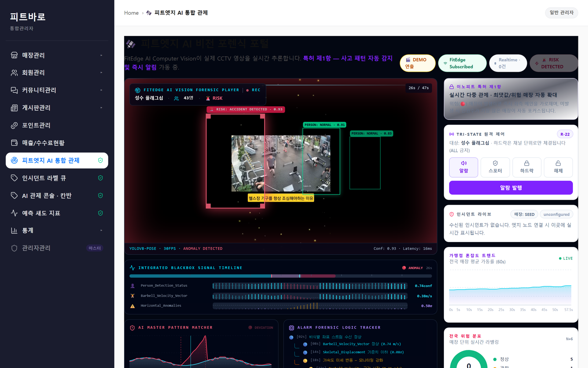Go to Home breadcrumb link
Image resolution: width=588 pixels, height=368 pixels.
point(131,13)
